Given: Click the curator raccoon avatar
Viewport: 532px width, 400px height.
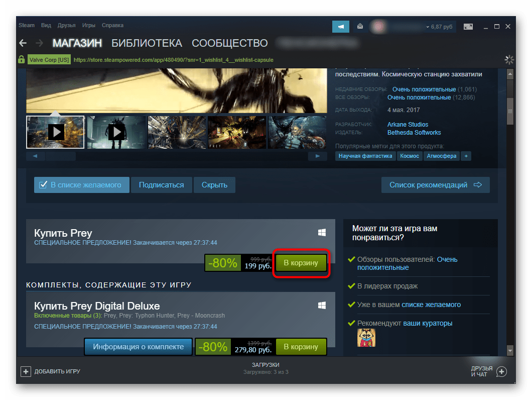Looking at the screenshot, I should click(366, 338).
